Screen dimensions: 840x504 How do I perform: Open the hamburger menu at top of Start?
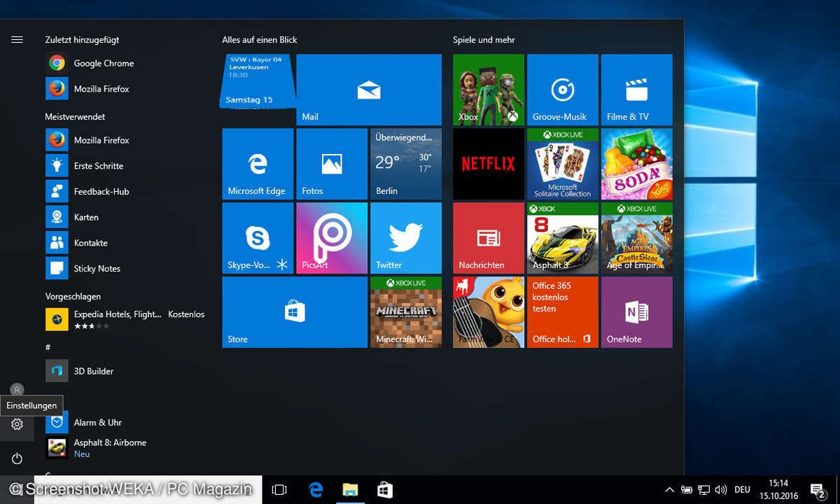click(17, 40)
